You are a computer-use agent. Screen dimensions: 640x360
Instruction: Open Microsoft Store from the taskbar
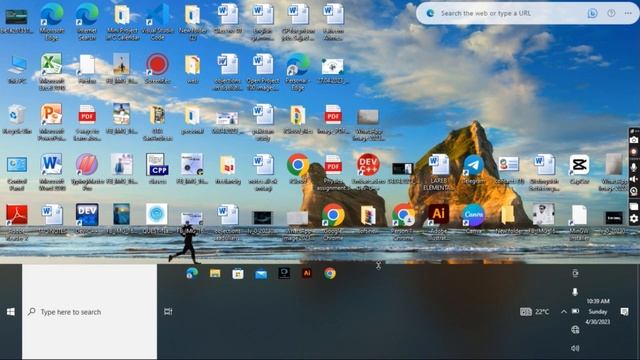point(238,273)
